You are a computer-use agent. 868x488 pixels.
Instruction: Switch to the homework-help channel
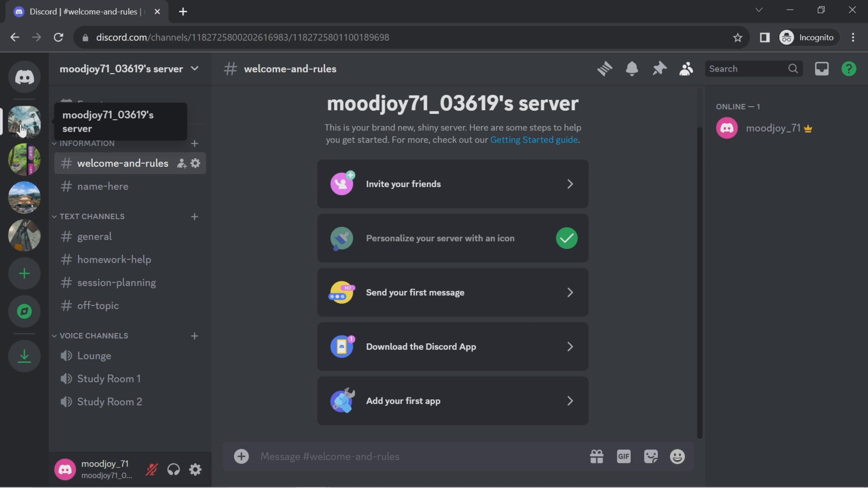114,260
